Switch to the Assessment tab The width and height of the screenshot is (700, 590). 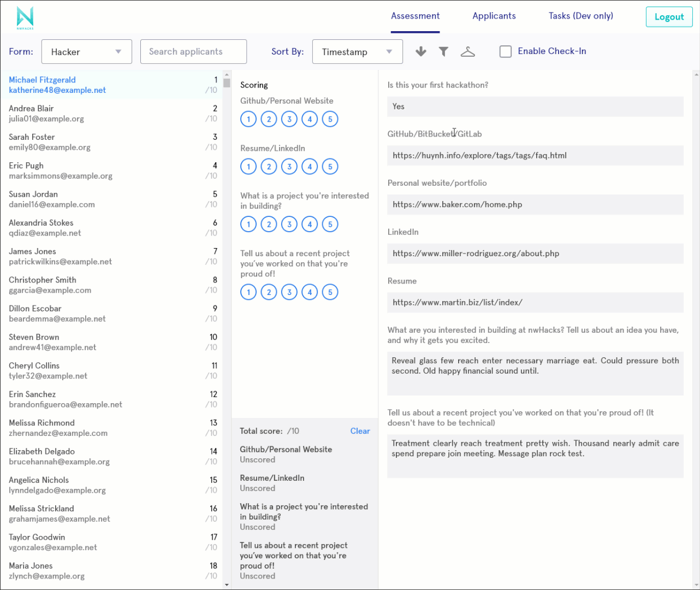tap(415, 16)
